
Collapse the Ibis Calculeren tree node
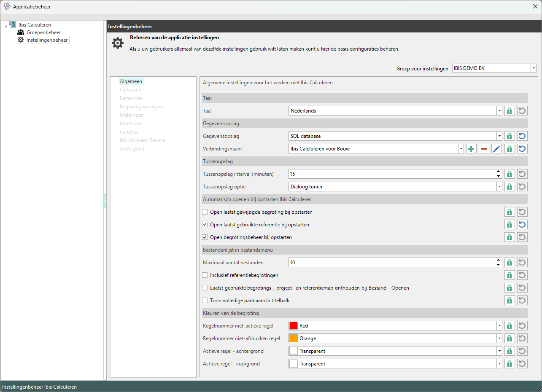point(5,25)
